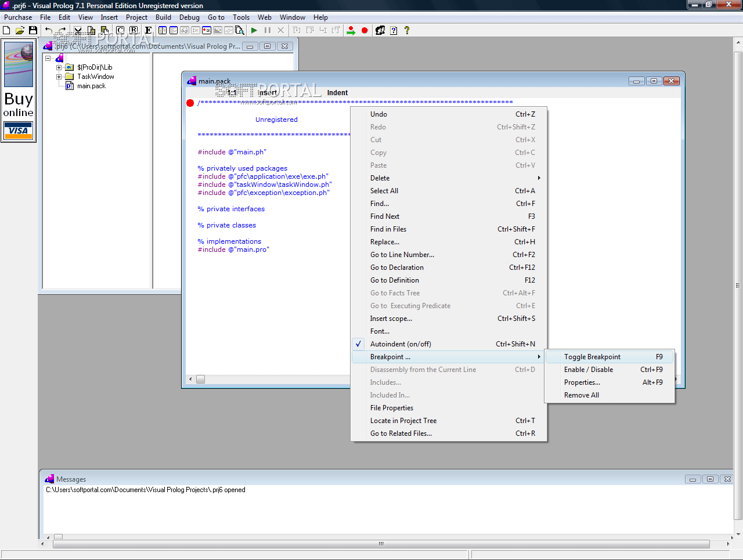Expand the $(ProDir)\Lib tree node
The height and width of the screenshot is (560, 743).
(x=59, y=67)
